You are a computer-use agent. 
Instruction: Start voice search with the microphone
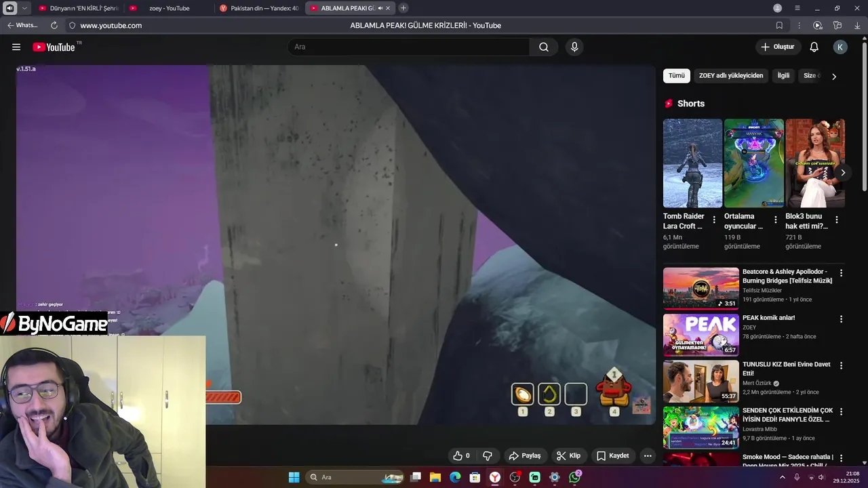(574, 47)
